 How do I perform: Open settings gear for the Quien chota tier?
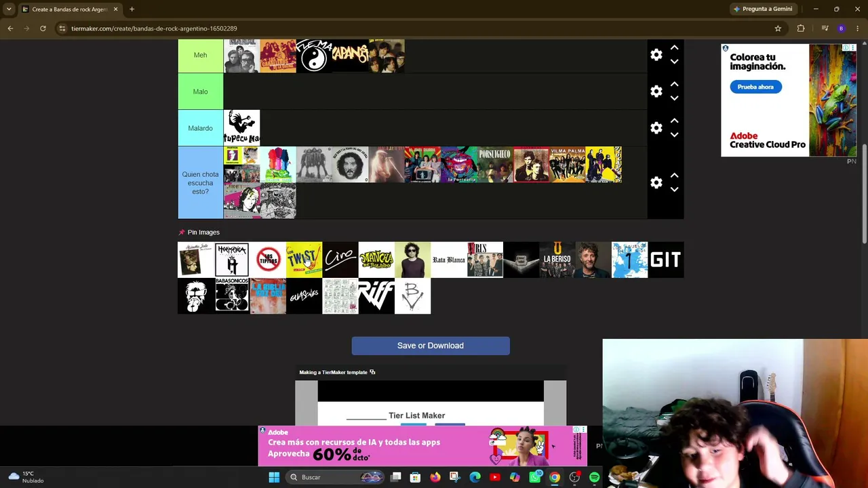(656, 183)
